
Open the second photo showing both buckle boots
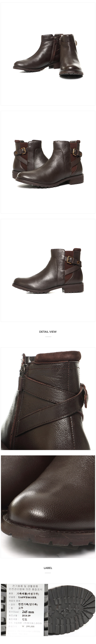click(48, 162)
